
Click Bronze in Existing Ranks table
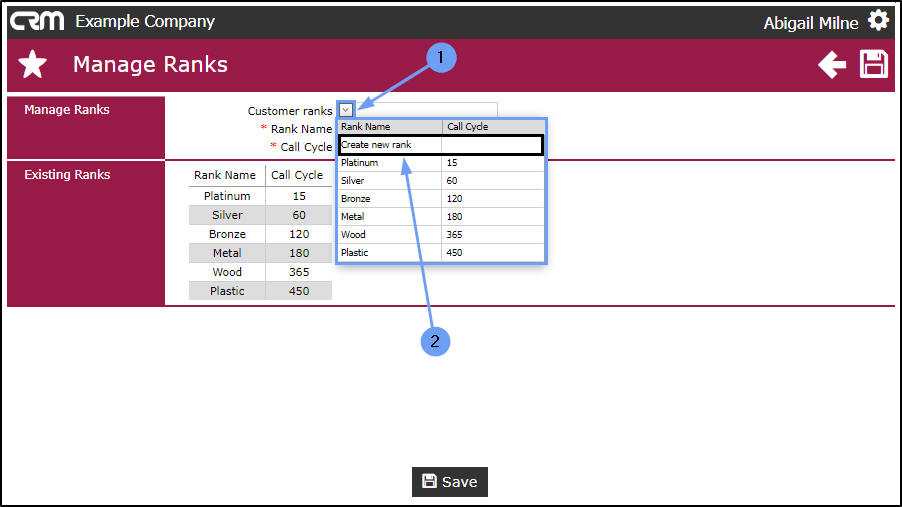[227, 234]
